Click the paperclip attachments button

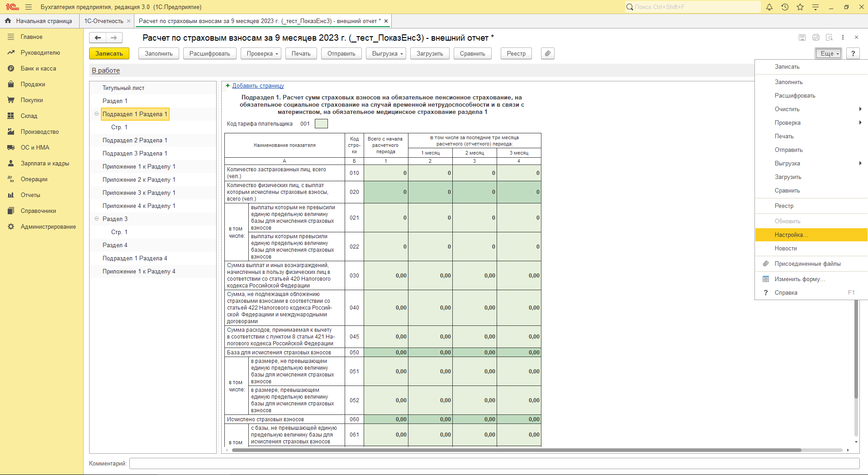point(547,53)
